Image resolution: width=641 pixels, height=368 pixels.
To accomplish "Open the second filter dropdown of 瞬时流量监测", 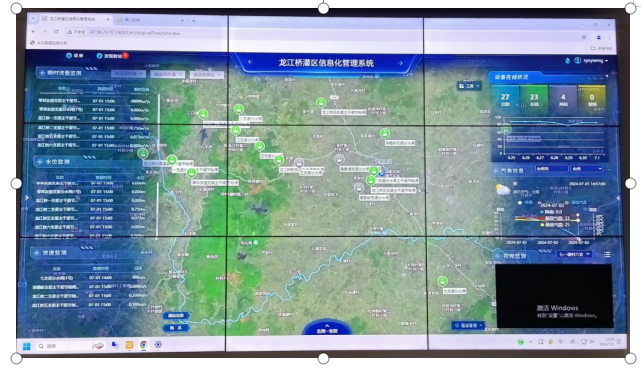I will coord(167,74).
